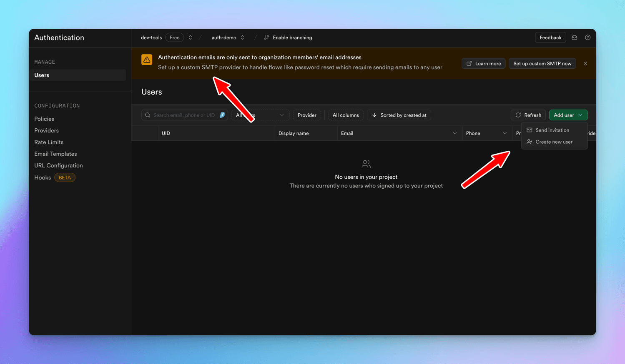Click the BETA badge beside Hooks
This screenshot has width=625, height=364.
65,177
